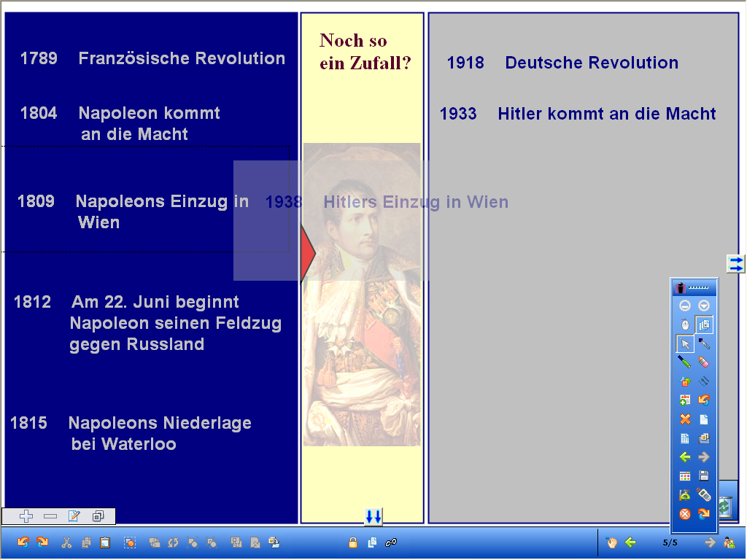This screenshot has height=560, width=747.
Task: Select the green Highlighter tool
Action: [684, 362]
